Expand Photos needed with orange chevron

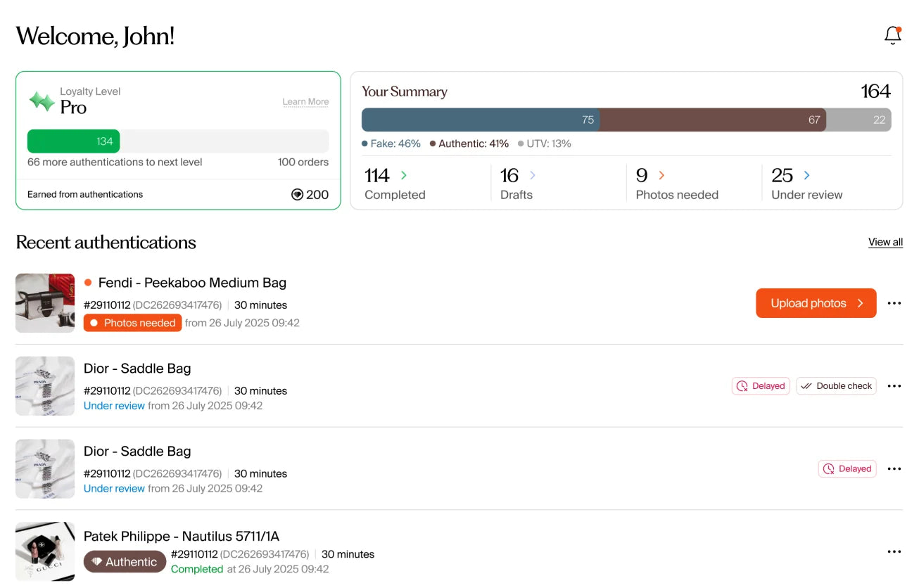[x=661, y=175]
